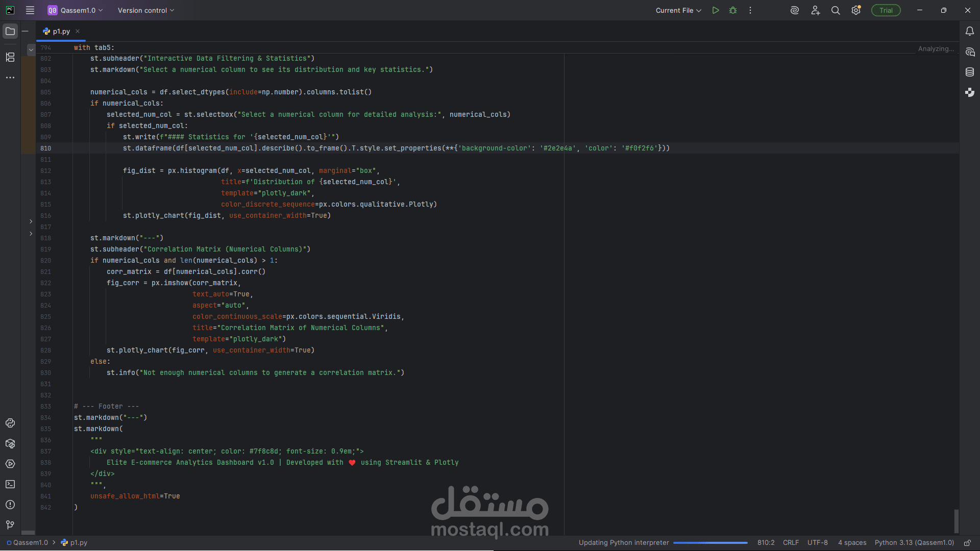Open the Qassem1.0 project dropdown
This screenshot has width=980, height=551.
pyautogui.click(x=76, y=10)
